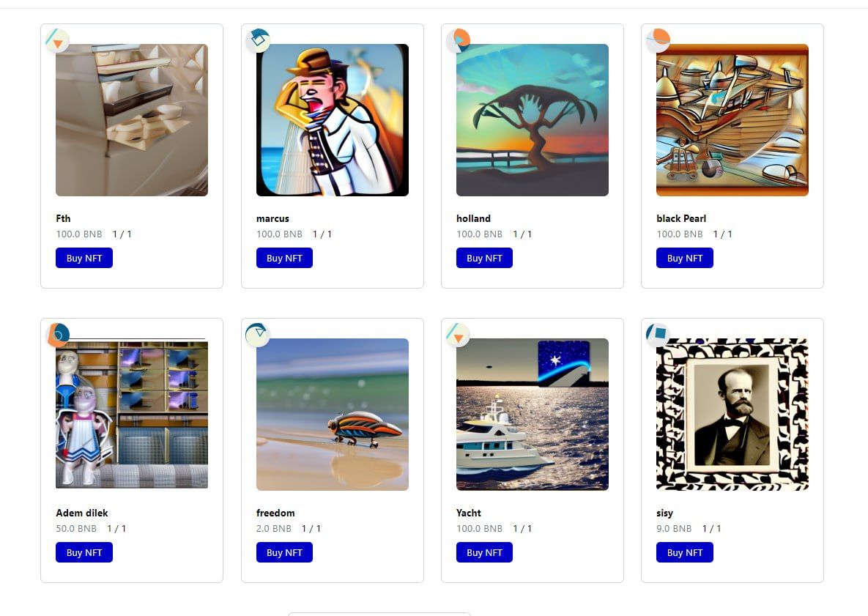Open the Adem dilek title link
The image size is (868, 616).
pyautogui.click(x=82, y=513)
